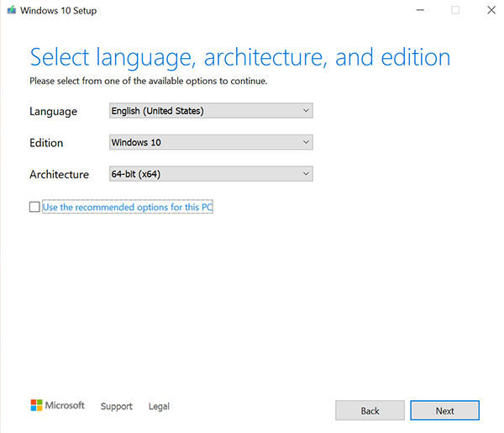This screenshot has height=433, width=504.
Task: Click the Architecture field label
Action: coord(59,175)
